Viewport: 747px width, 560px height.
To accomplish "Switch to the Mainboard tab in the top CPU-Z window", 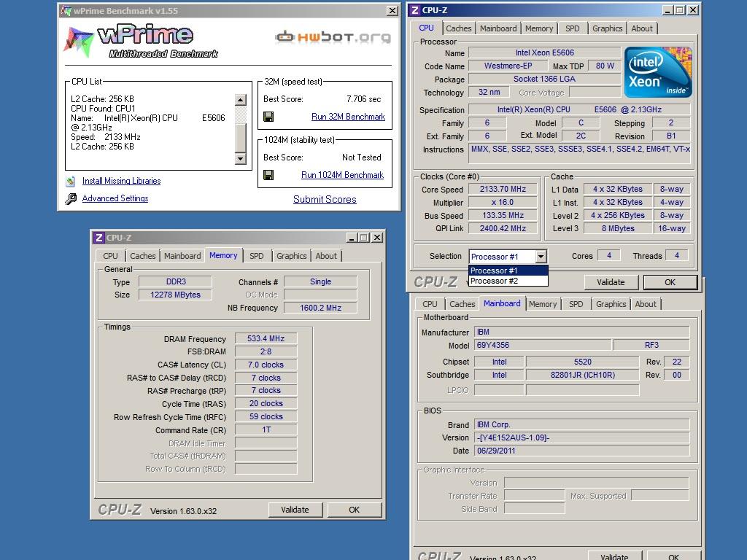I will [x=498, y=28].
